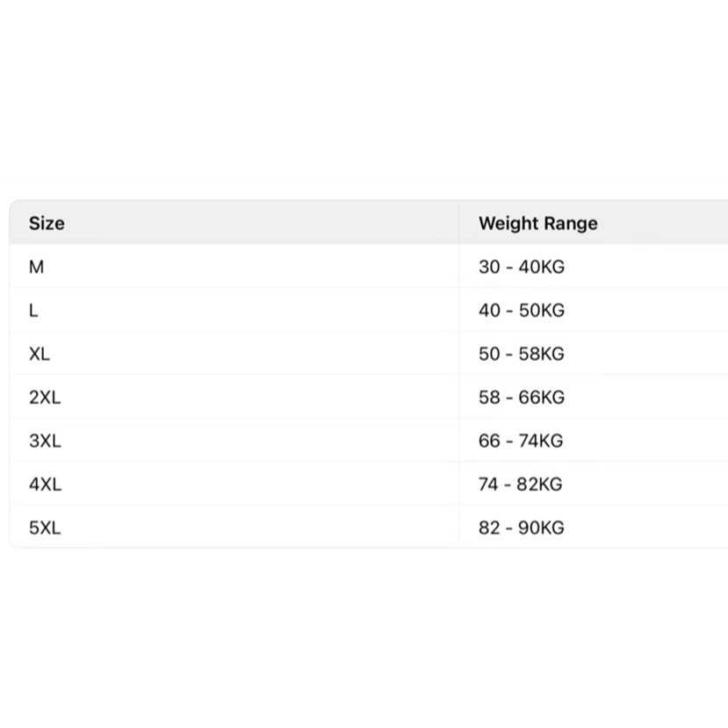Select the 74 - 82KG weight cell
Image resolution: width=728 pixels, height=728 pixels.
click(521, 484)
